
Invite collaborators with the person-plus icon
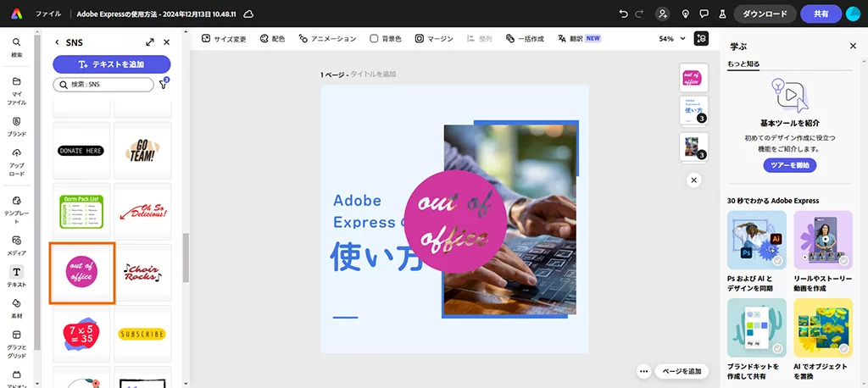click(x=662, y=14)
